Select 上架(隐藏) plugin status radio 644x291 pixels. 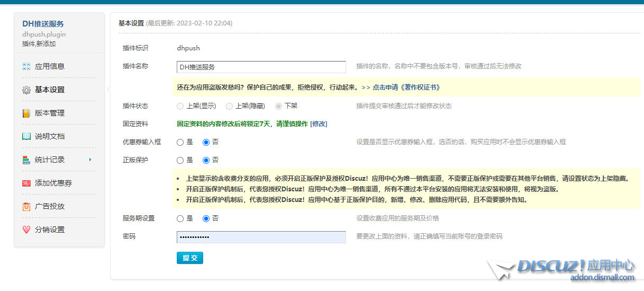[x=229, y=106]
